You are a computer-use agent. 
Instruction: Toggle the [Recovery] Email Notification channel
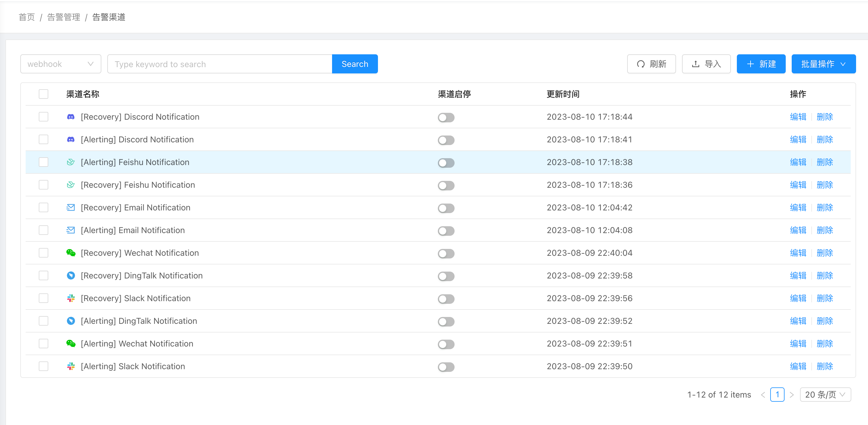446,207
